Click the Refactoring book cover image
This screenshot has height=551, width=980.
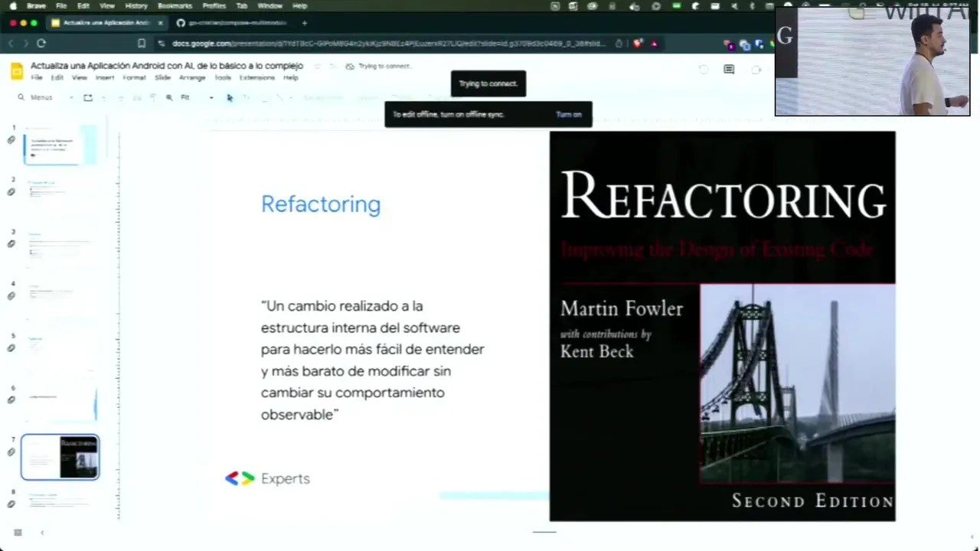click(x=722, y=326)
